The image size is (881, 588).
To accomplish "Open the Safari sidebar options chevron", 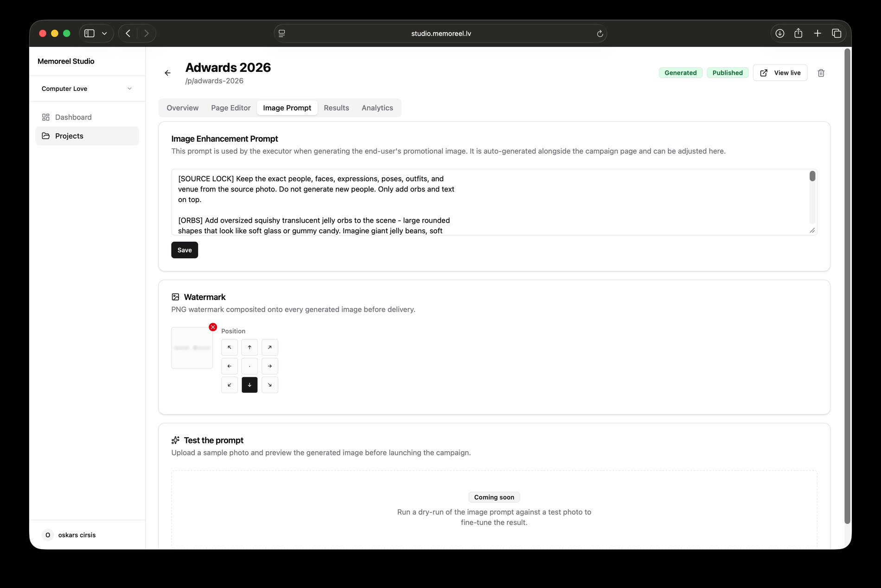I will [x=104, y=33].
